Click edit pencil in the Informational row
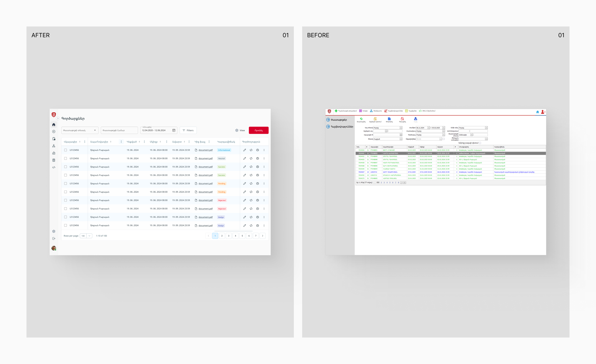 pos(245,150)
